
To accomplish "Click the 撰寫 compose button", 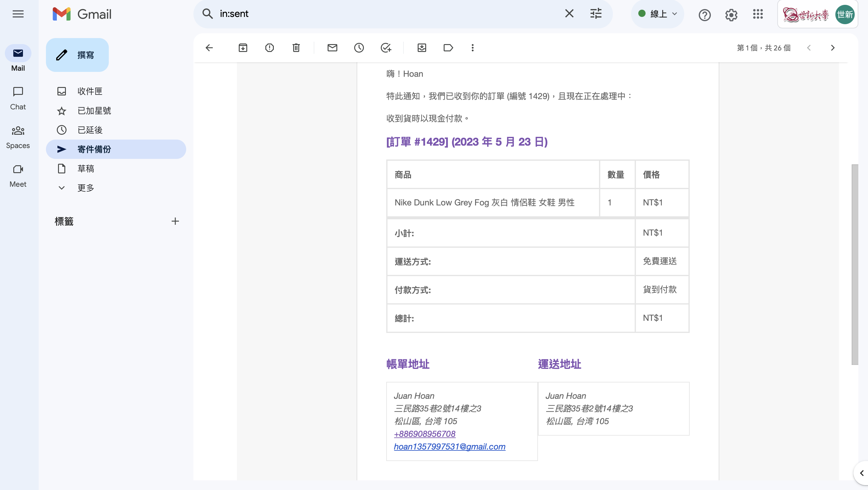I will [77, 55].
